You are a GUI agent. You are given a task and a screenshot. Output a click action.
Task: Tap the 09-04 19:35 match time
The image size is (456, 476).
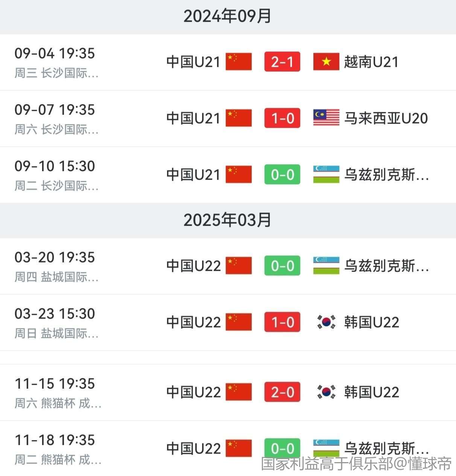[x=55, y=53]
